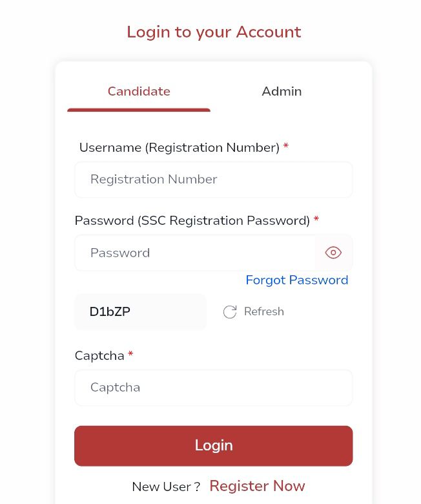Click the required asterisk beside the Password label
The height and width of the screenshot is (504, 421).
[316, 220]
